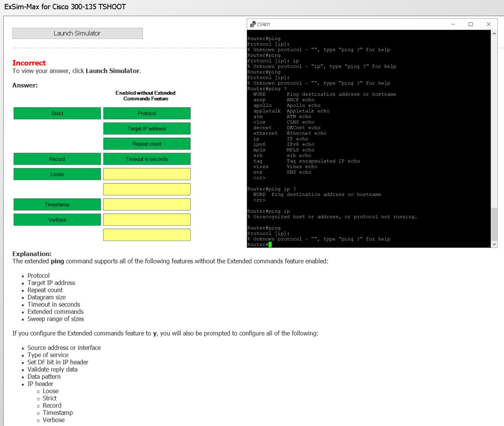Select the green Record answer box
The width and height of the screenshot is (504, 426).
pos(57,159)
